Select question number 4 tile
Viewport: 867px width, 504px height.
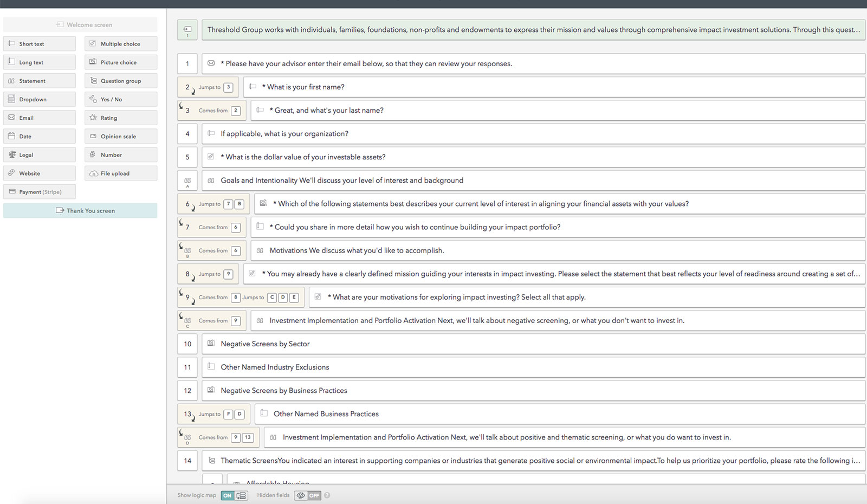(x=187, y=133)
